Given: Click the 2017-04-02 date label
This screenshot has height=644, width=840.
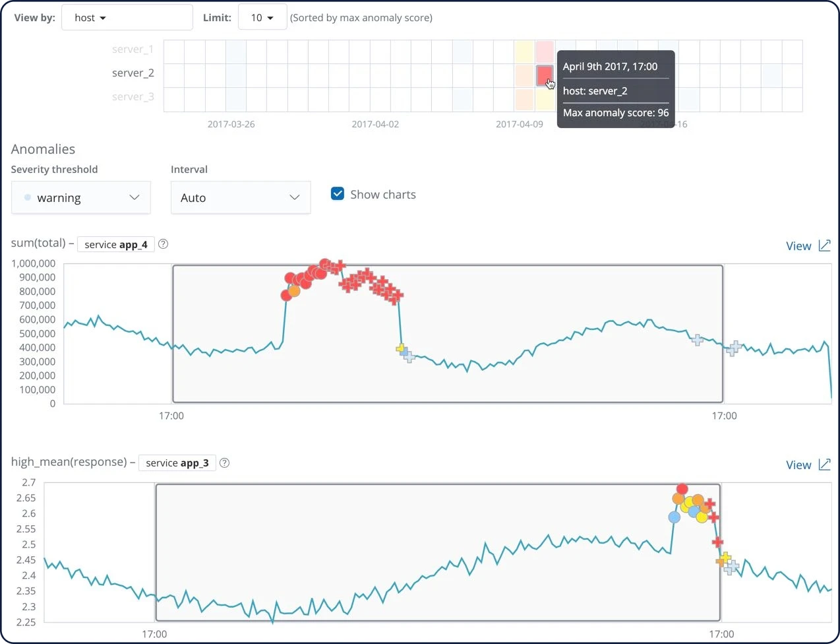Looking at the screenshot, I should [375, 124].
